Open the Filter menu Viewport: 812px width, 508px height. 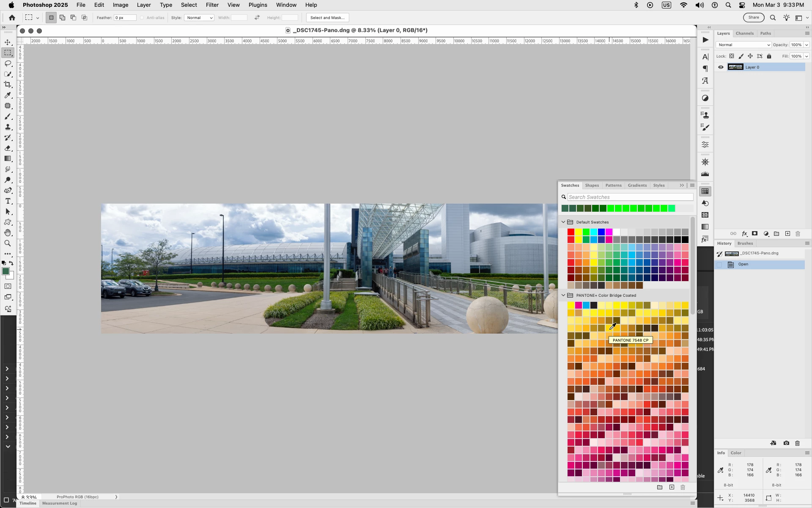pos(212,5)
